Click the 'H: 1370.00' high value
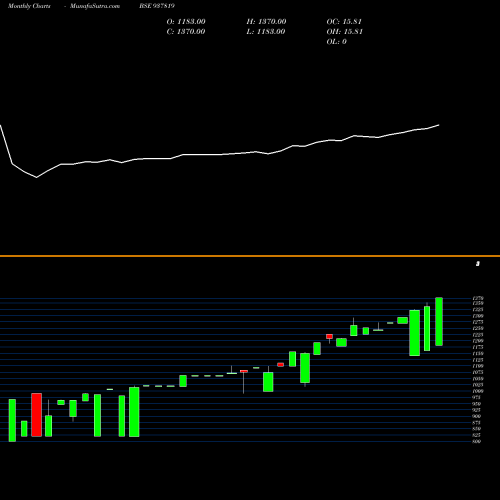The height and width of the screenshot is (500, 500). click(x=266, y=22)
